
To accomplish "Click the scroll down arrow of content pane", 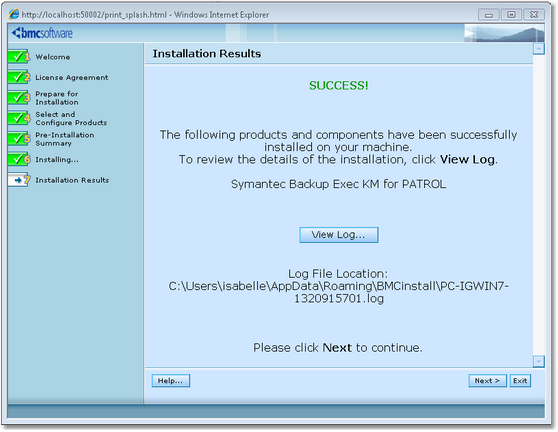I will pyautogui.click(x=538, y=362).
